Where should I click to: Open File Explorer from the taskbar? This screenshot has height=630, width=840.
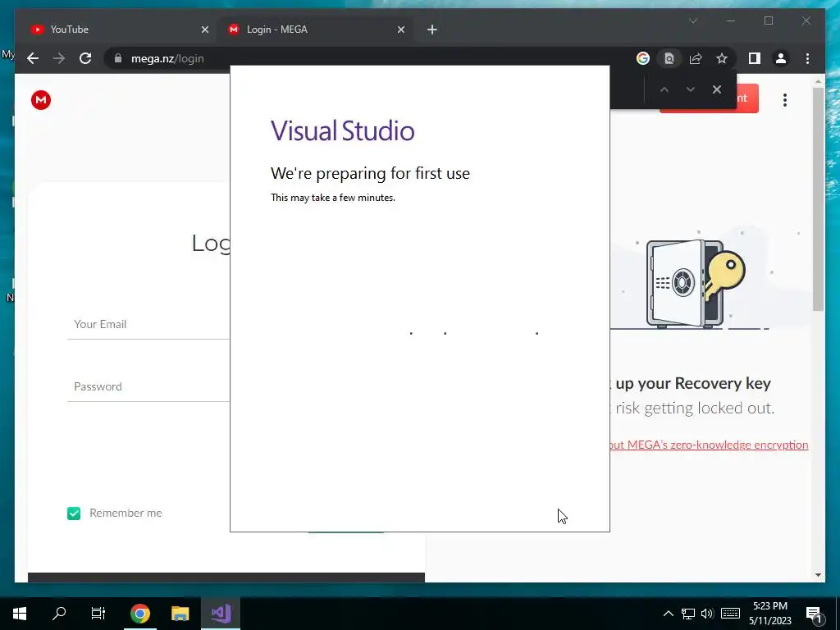180,614
